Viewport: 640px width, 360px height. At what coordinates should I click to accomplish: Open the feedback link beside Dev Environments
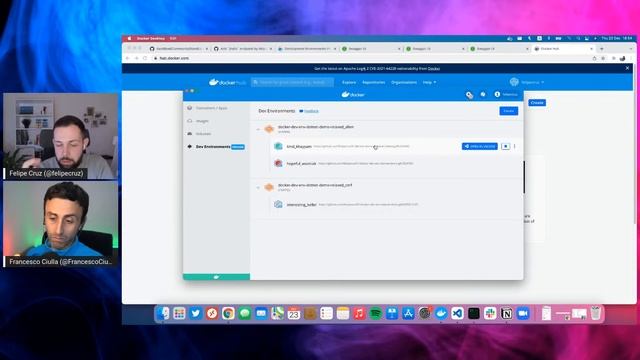pos(311,111)
